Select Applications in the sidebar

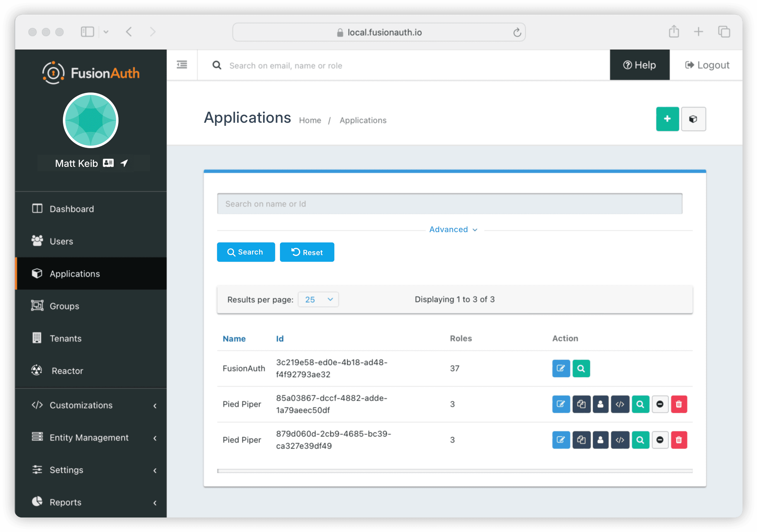pyautogui.click(x=91, y=274)
